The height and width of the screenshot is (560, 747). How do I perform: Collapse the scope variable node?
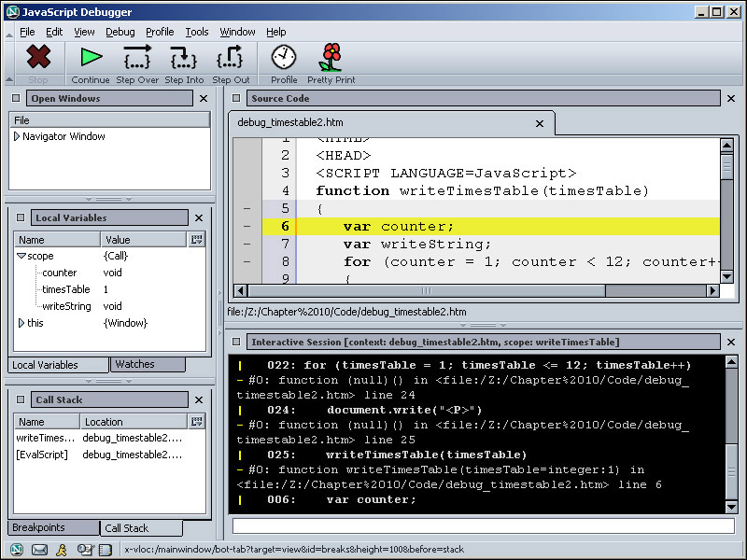tap(21, 256)
